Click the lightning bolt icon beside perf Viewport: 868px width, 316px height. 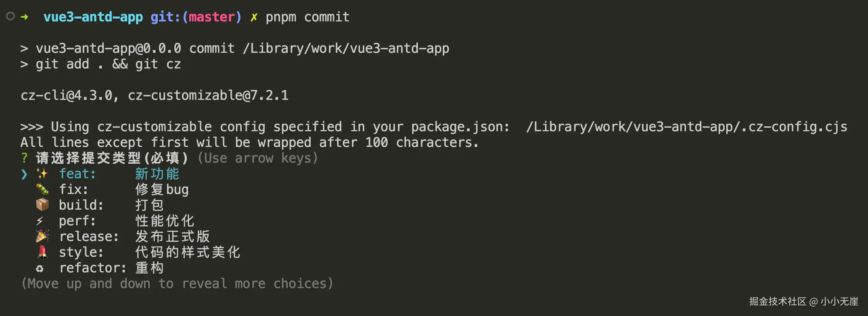pyautogui.click(x=40, y=221)
